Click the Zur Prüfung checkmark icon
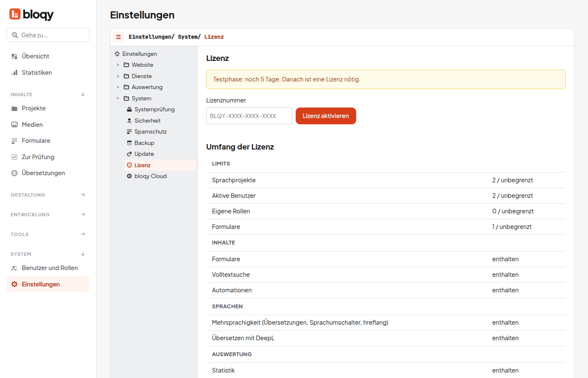 [14, 157]
